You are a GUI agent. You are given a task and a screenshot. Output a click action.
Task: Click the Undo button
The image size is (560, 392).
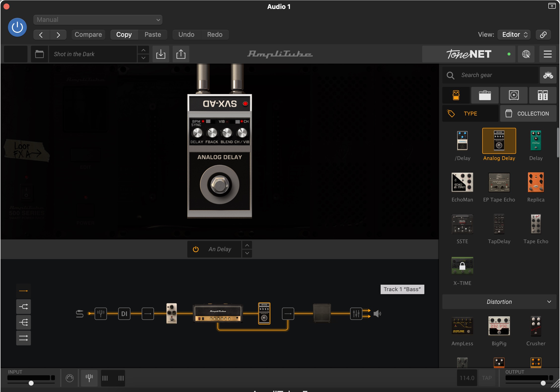coord(186,35)
